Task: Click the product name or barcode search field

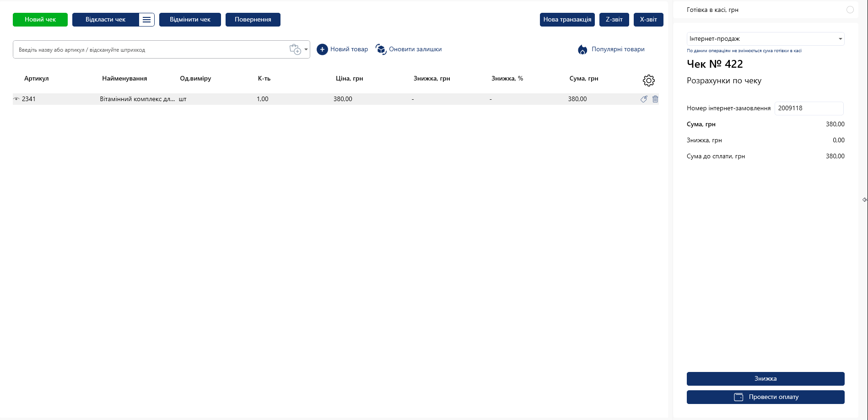Action: click(x=151, y=49)
